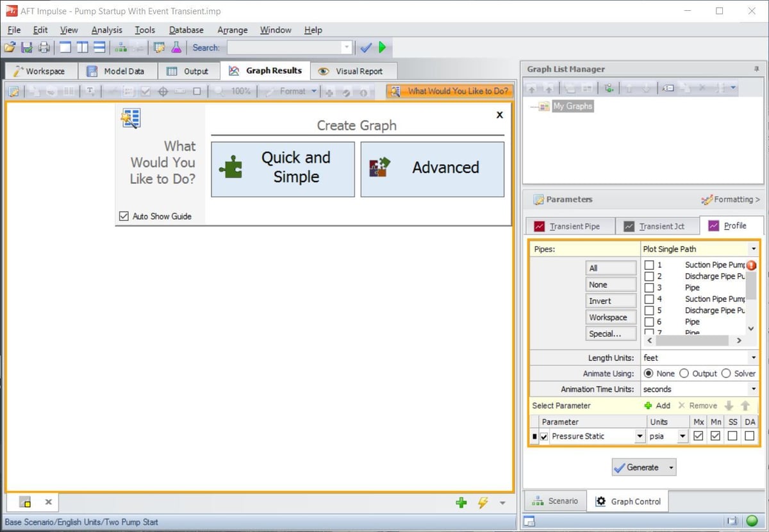Check model validity with the blue checkmark
This screenshot has height=532, width=769.
366,47
